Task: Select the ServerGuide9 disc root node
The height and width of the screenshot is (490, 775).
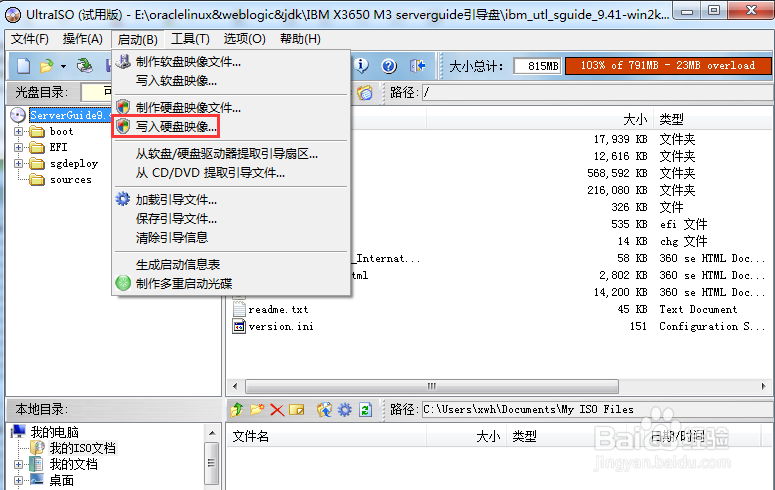Action: click(x=69, y=115)
